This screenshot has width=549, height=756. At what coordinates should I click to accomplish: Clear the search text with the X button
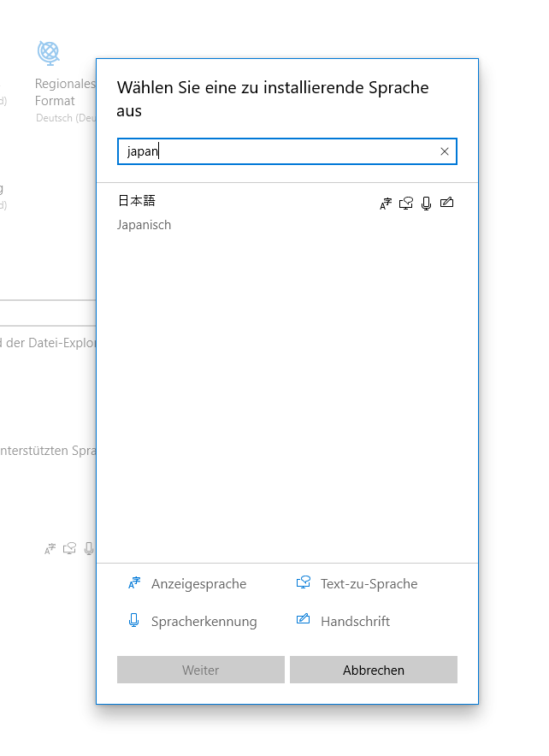(x=444, y=151)
